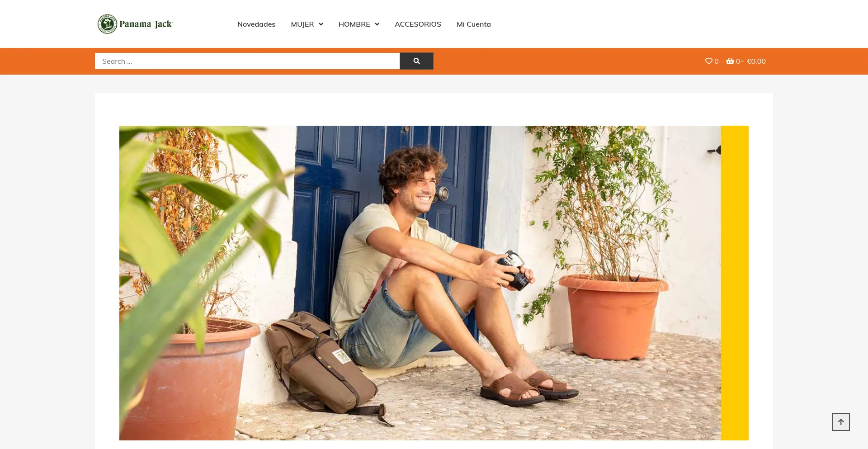Click the MUJER menu label
The height and width of the screenshot is (449, 868).
tap(302, 24)
